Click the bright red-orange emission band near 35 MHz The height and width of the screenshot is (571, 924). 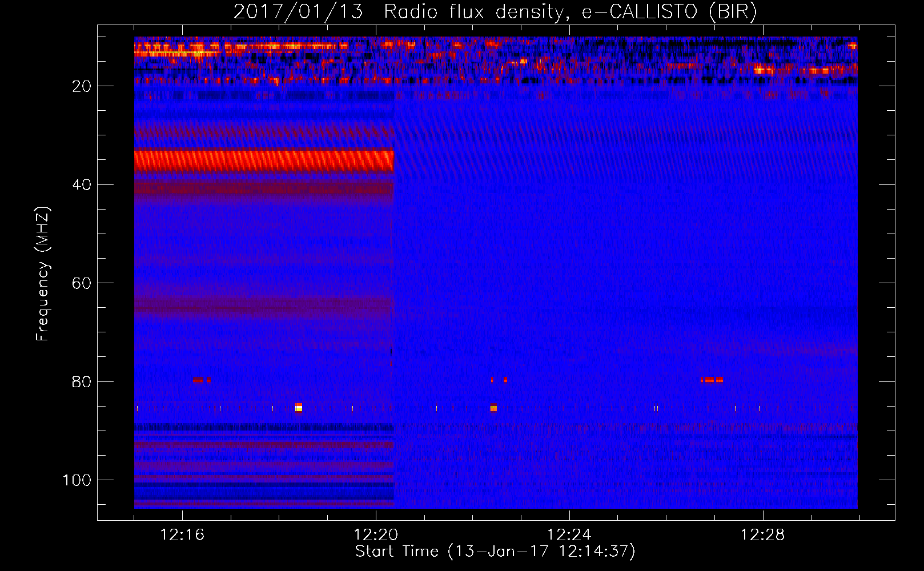click(264, 160)
